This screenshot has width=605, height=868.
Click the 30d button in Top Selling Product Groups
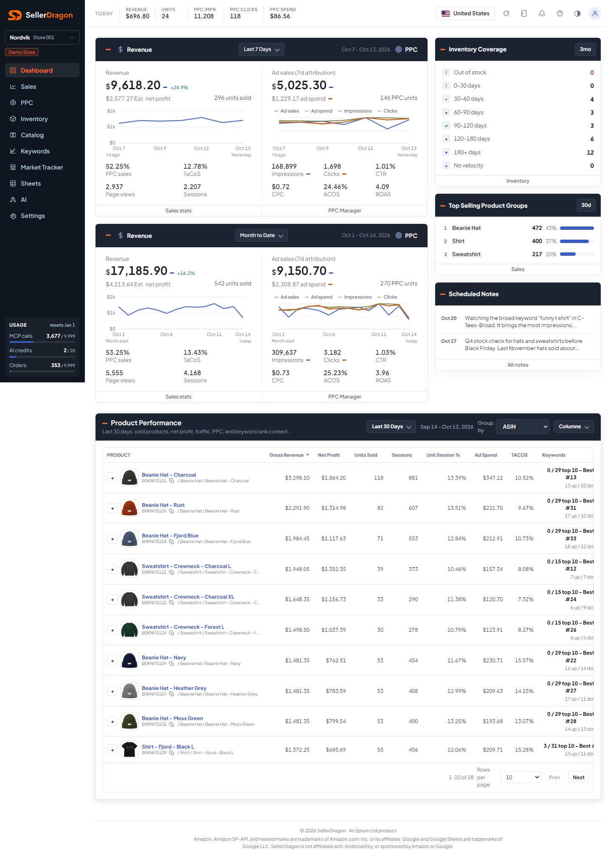(586, 206)
